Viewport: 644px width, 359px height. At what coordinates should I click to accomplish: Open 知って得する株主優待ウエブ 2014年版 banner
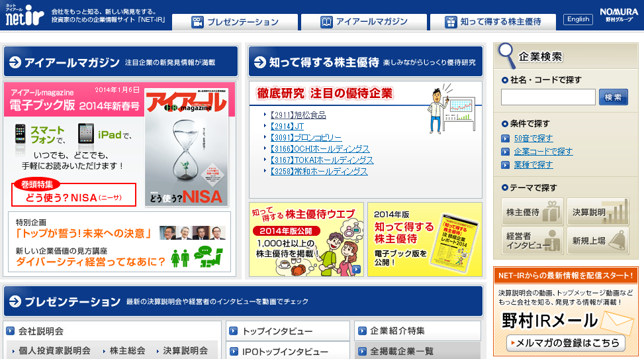point(306,239)
